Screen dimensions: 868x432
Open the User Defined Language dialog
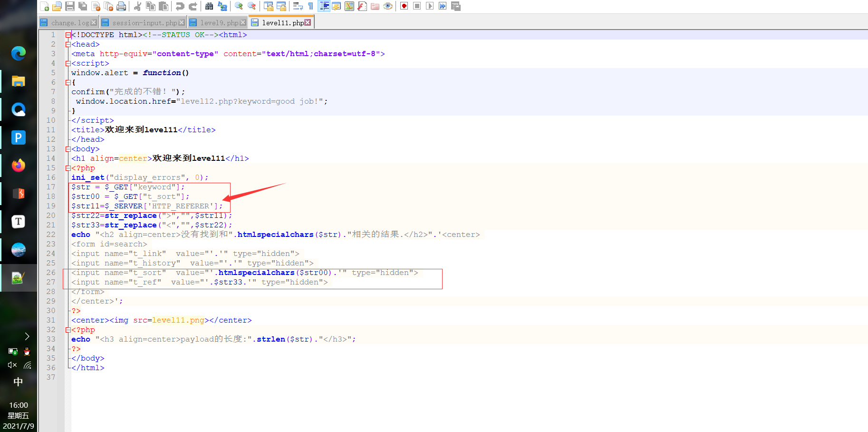pos(337,6)
